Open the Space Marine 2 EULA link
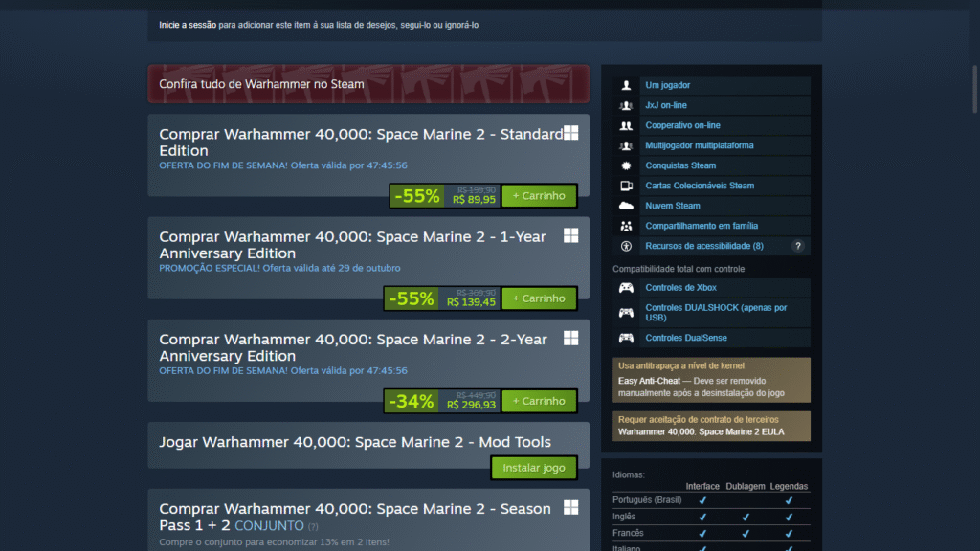 701,431
